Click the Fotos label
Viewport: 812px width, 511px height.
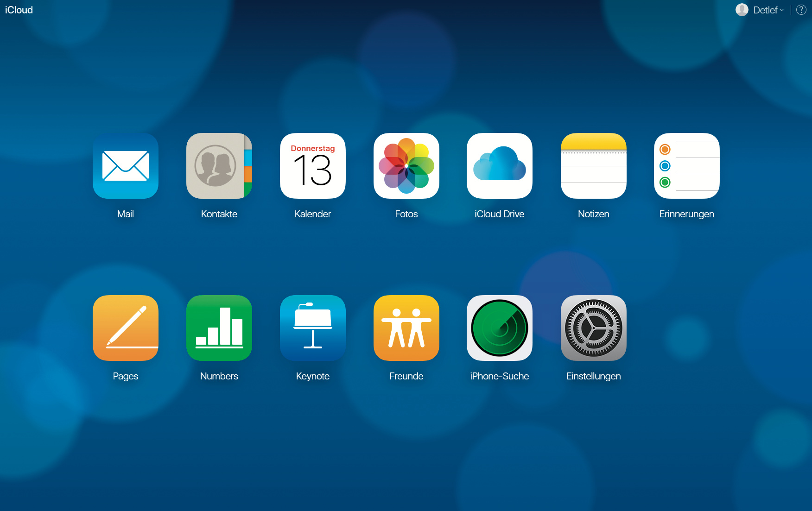tap(406, 214)
